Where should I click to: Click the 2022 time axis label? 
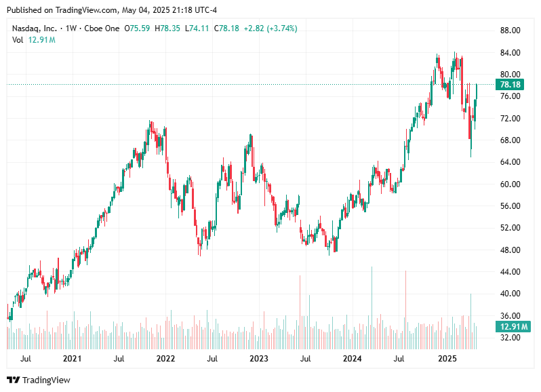pyautogui.click(x=165, y=359)
